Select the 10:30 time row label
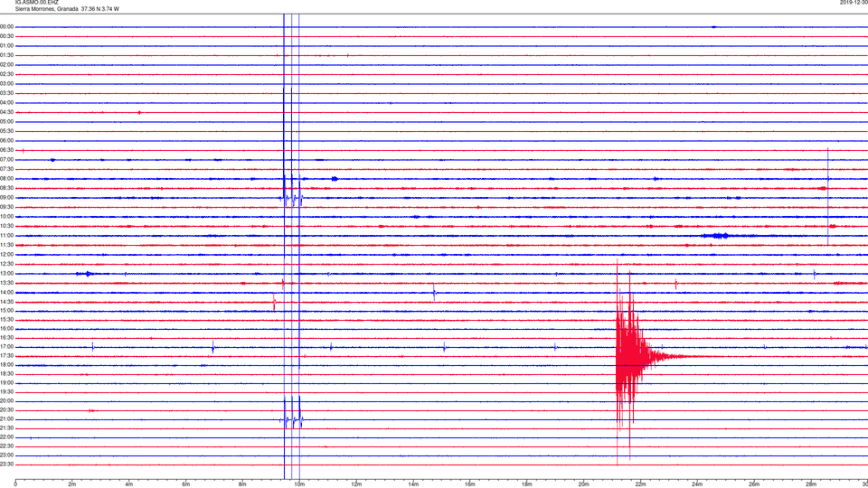The image size is (868, 488). [6, 226]
